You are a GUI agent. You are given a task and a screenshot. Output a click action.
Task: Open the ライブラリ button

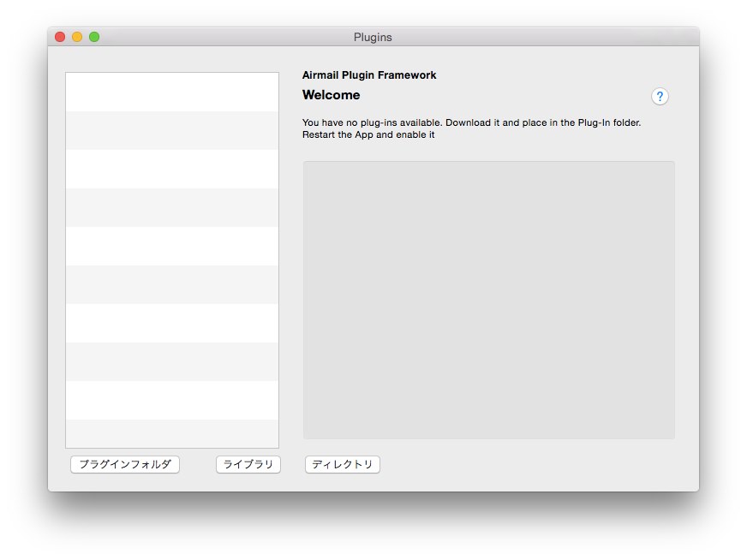248,464
